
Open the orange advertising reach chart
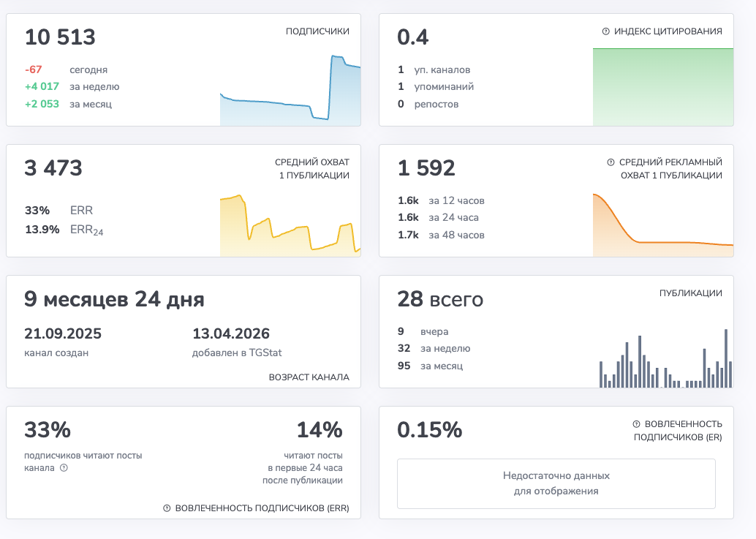pos(663,225)
